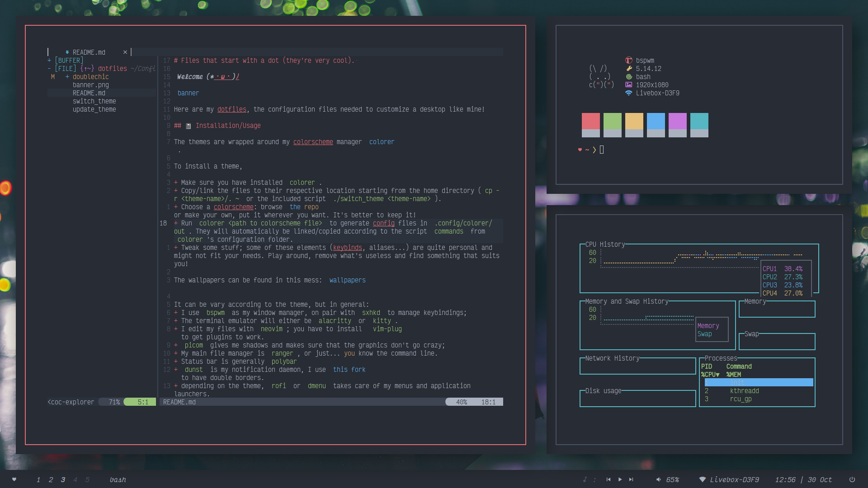Switch to workspace 5
The image size is (868, 488).
(87, 480)
